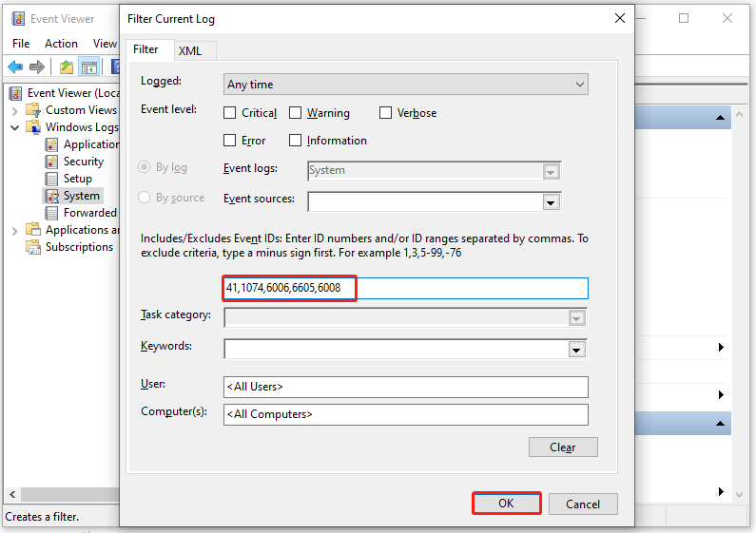The height and width of the screenshot is (533, 756).
Task: Tick the Error event level checkbox
Action: pos(230,141)
